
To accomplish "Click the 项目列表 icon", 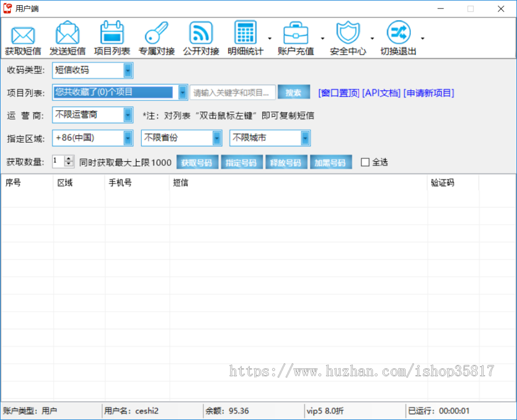I will point(112,37).
